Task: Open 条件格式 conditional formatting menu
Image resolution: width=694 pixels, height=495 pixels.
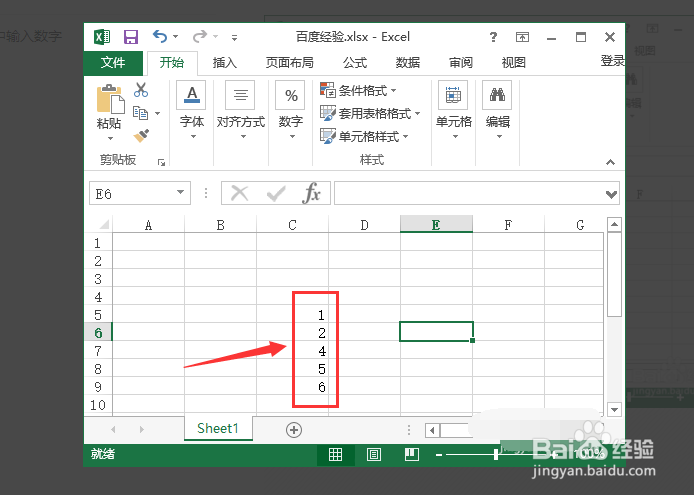Action: point(358,90)
